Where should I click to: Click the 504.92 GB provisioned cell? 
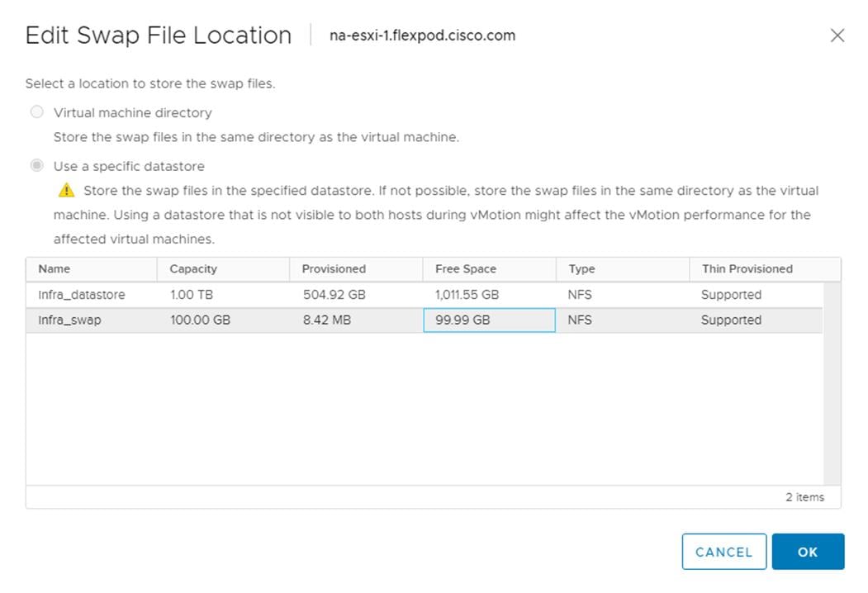pyautogui.click(x=334, y=295)
